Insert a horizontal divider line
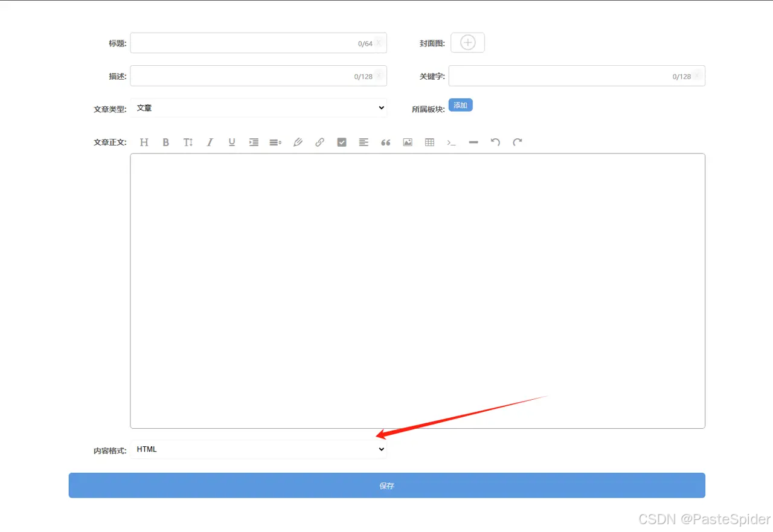This screenshot has height=532, width=773. (x=473, y=143)
